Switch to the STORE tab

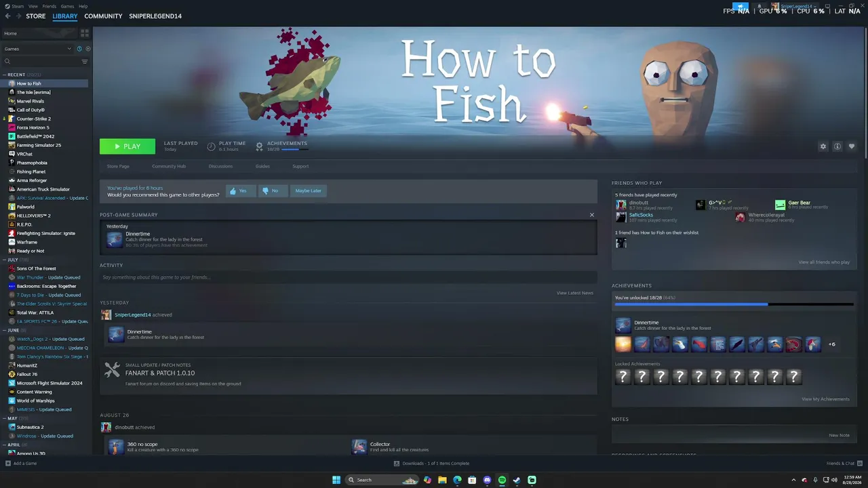coord(36,16)
